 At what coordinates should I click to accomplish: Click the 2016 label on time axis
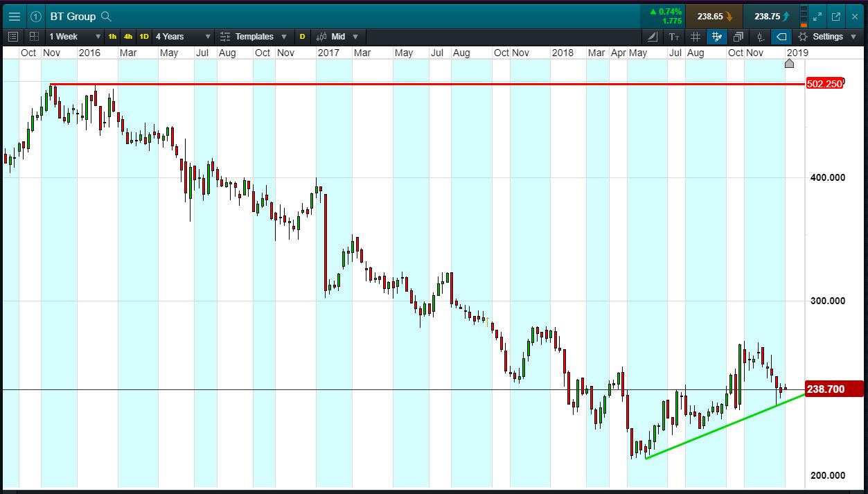[x=89, y=53]
